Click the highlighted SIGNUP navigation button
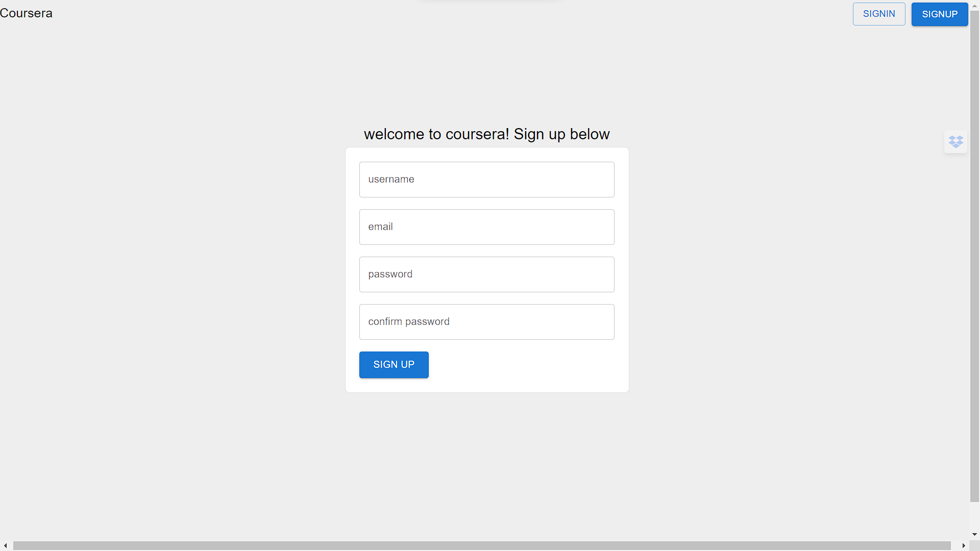980x551 pixels. tap(940, 14)
